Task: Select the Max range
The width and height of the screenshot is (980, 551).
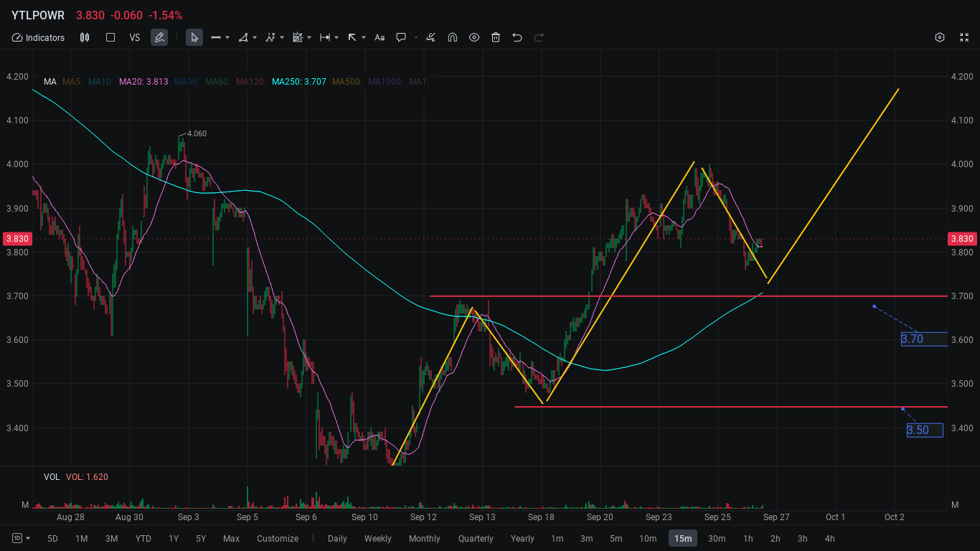Action: [231, 538]
